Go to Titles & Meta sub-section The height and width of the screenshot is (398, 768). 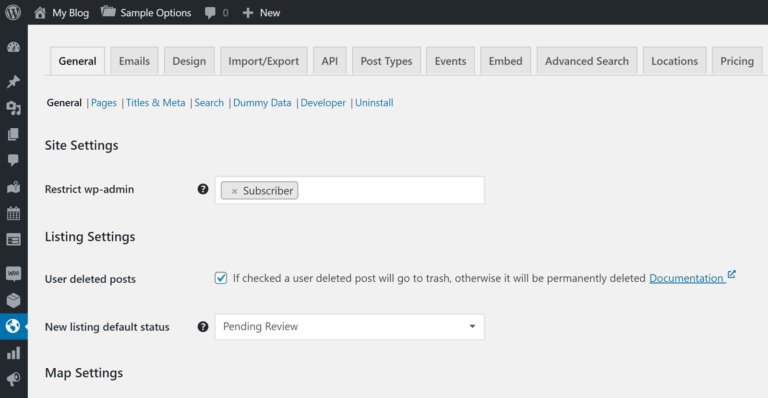(x=156, y=103)
